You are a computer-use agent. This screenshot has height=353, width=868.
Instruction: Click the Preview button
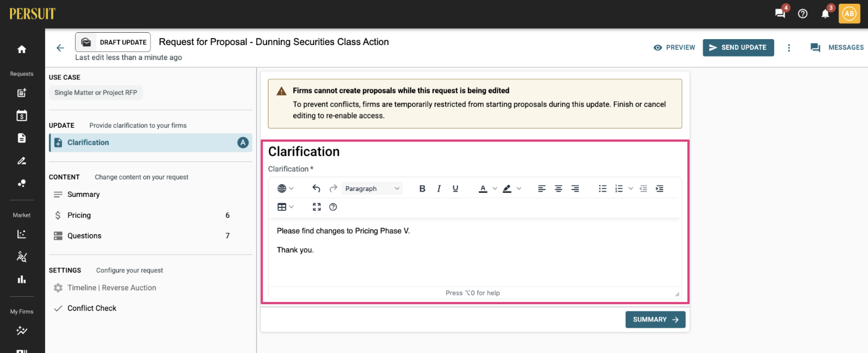pyautogui.click(x=674, y=48)
